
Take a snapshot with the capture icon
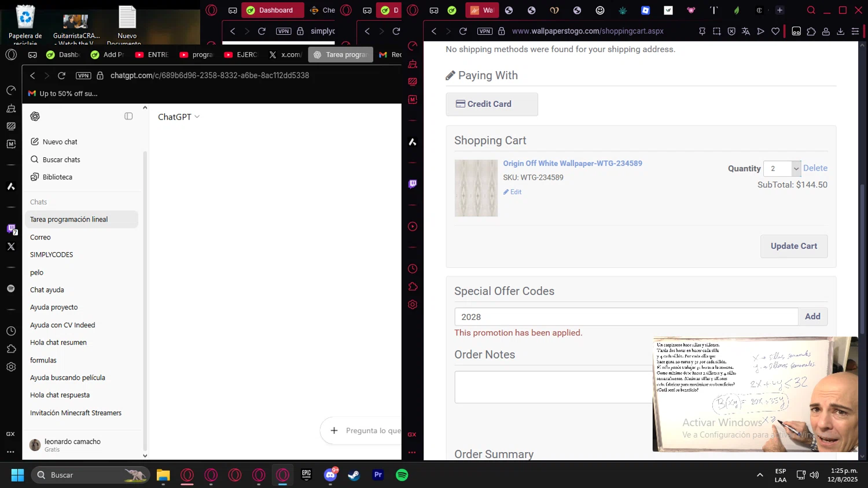(717, 31)
